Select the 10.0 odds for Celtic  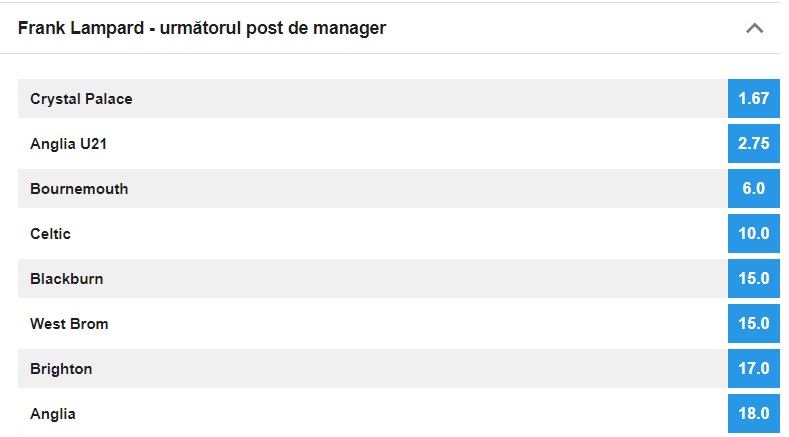coord(753,234)
